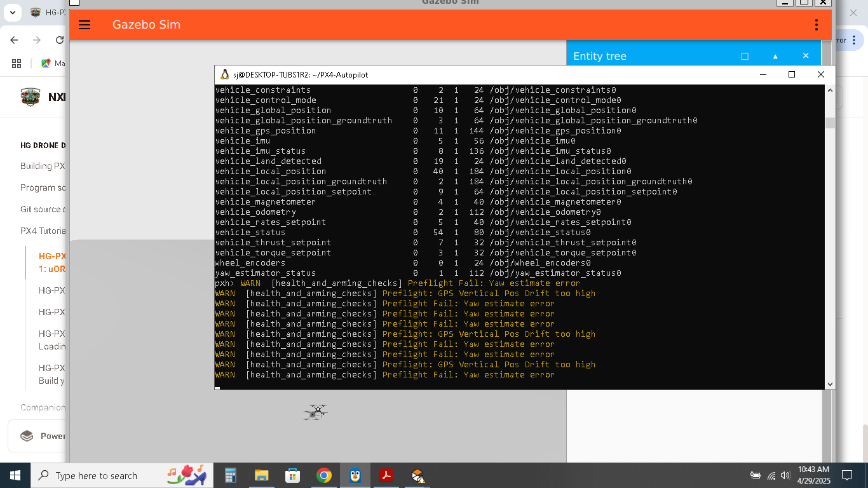
Task: Click the wheel_encoders row in terminal
Action: point(403,262)
